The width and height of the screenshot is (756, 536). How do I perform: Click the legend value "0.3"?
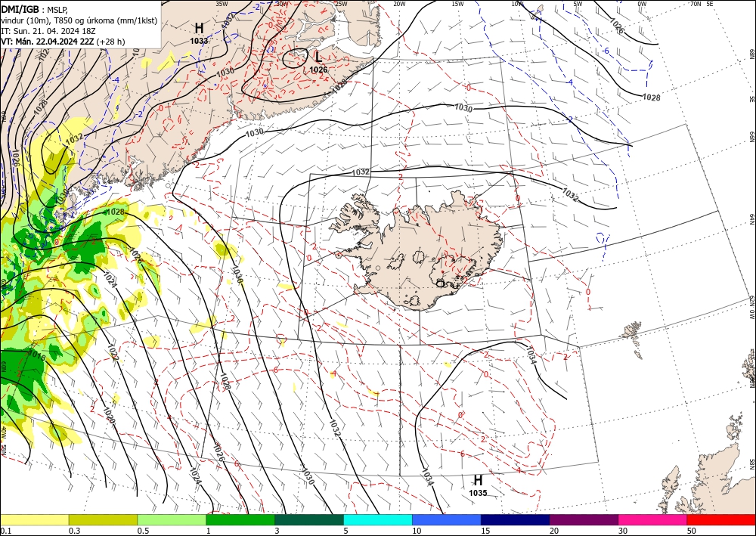pos(74,531)
